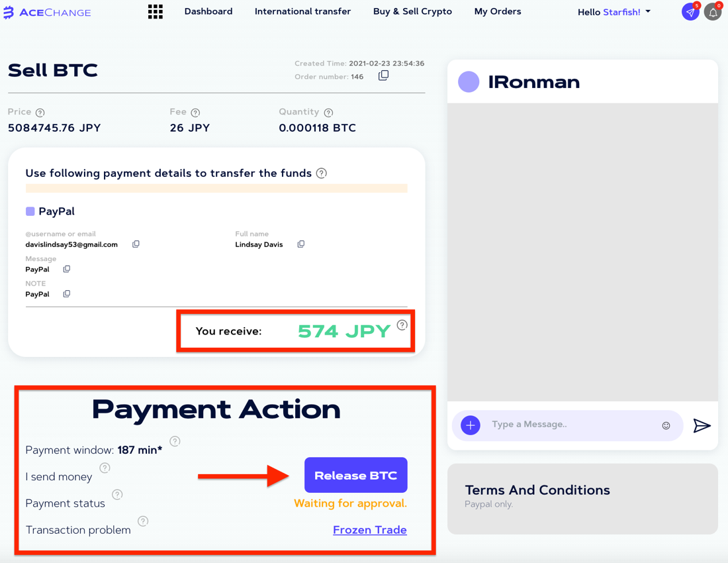Expand the Hello Starfish user dropdown
Screen dimensions: 728x563
click(614, 12)
